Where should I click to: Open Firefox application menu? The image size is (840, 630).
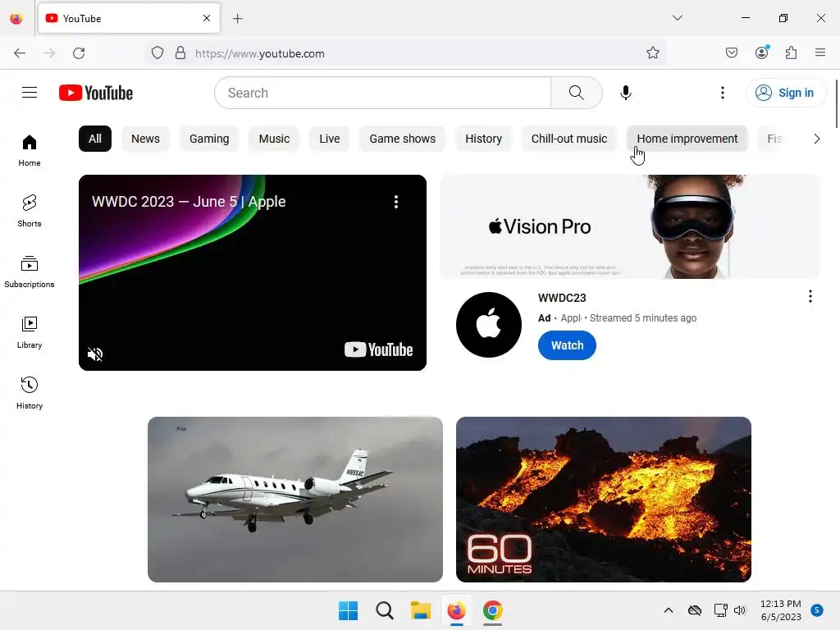tap(820, 52)
